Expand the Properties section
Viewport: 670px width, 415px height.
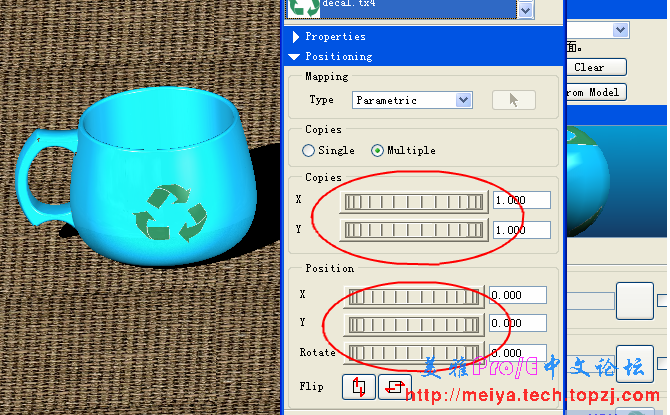(x=296, y=37)
